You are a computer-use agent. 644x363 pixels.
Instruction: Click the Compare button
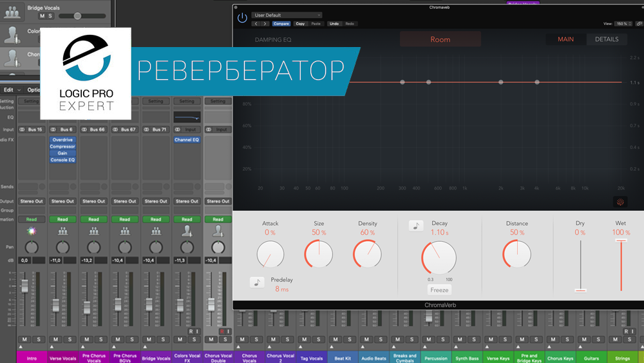click(281, 24)
